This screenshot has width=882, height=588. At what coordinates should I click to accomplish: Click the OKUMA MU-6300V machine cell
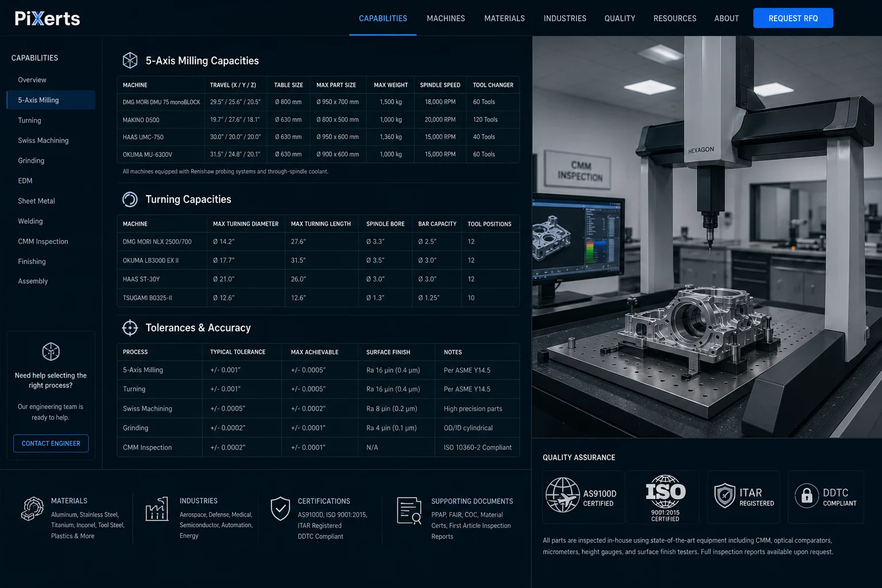click(x=161, y=154)
